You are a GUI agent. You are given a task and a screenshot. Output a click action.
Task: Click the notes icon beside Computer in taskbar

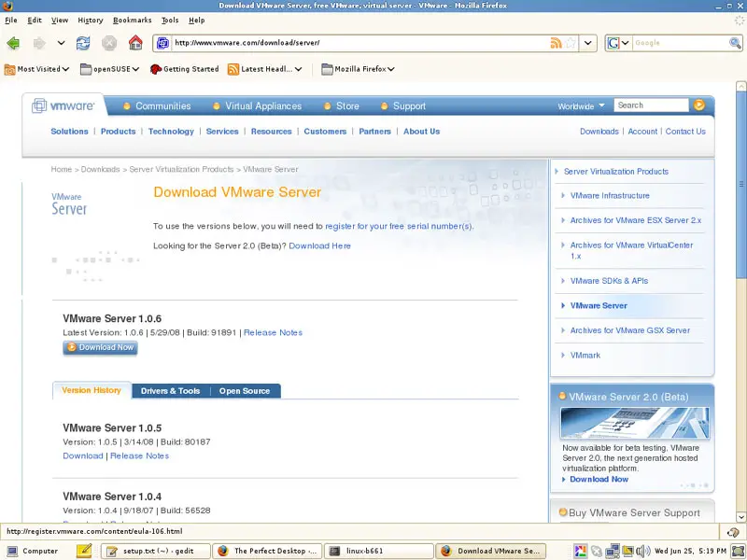tap(84, 551)
